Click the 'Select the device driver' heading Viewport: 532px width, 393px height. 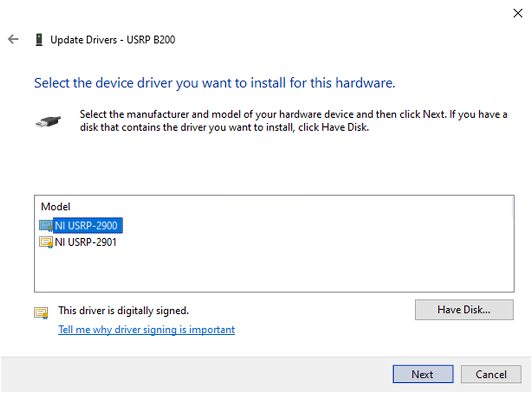click(215, 83)
